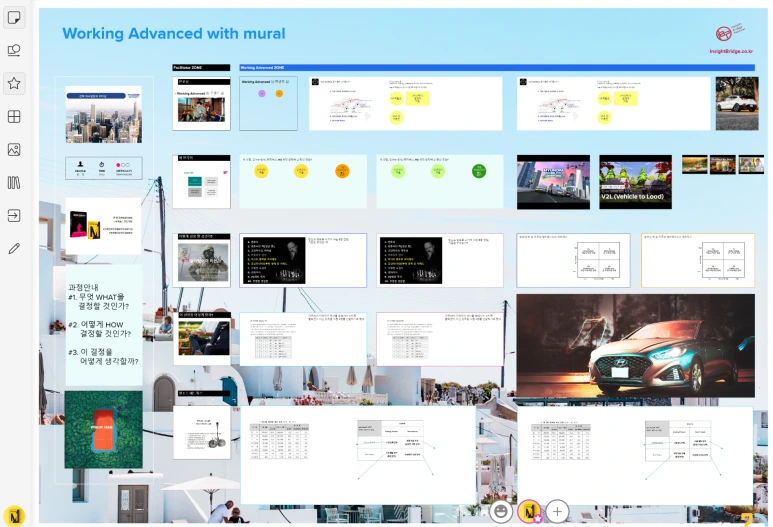
Task: Select the Facilitator ZONE black header bar
Action: click(x=201, y=68)
